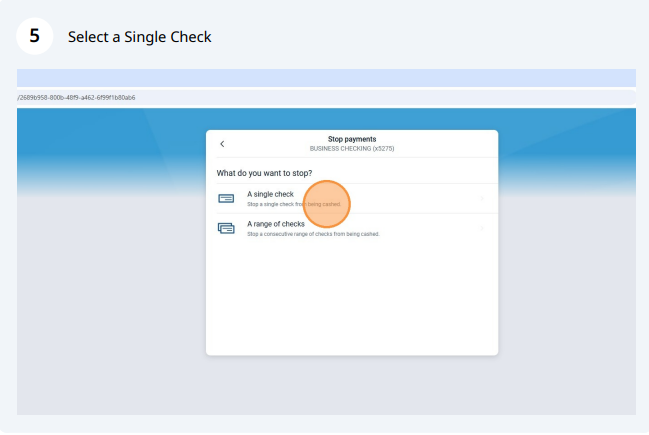Click 'Stop a consecutive range of checks' description
The height and width of the screenshot is (435, 649).
(313, 234)
